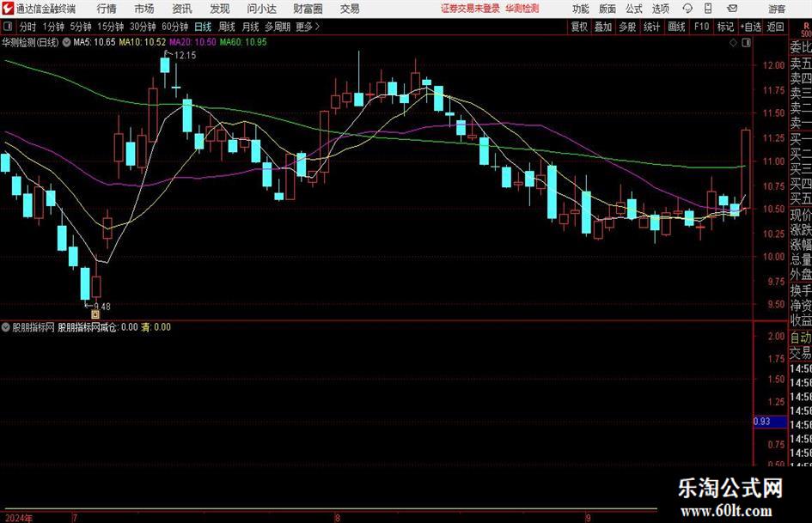This screenshot has width=812, height=523.
Task: Click the 返回 back button
Action: 775,27
